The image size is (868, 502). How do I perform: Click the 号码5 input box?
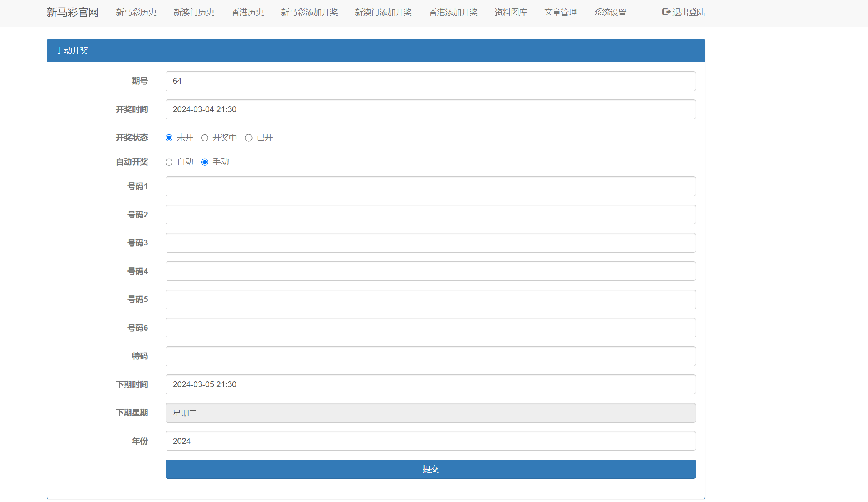click(430, 300)
